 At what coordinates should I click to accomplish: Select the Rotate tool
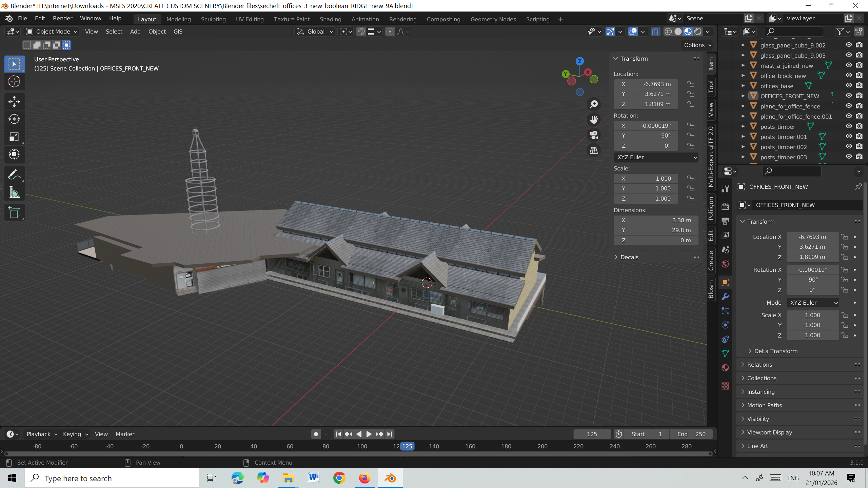[14, 119]
